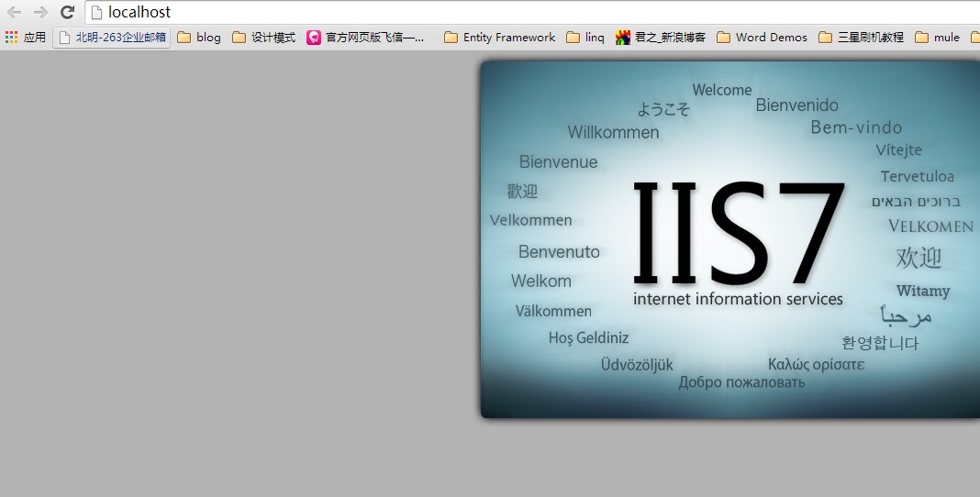Click the document icon of 263企业邮箱 bookmark
Screen dimensions: 980x497
tap(63, 38)
